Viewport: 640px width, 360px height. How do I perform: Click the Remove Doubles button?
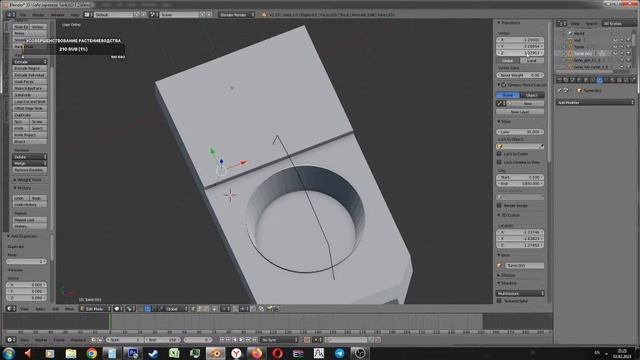[x=30, y=170]
